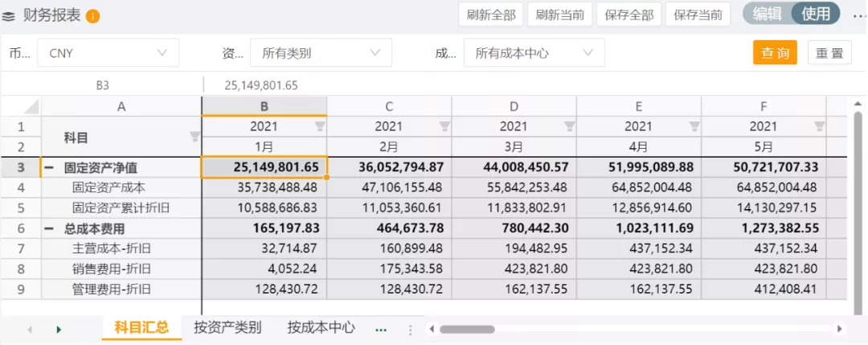The height and width of the screenshot is (345, 868).
Task: Open the 所有成本中心 cost center dropdown
Action: 534,53
